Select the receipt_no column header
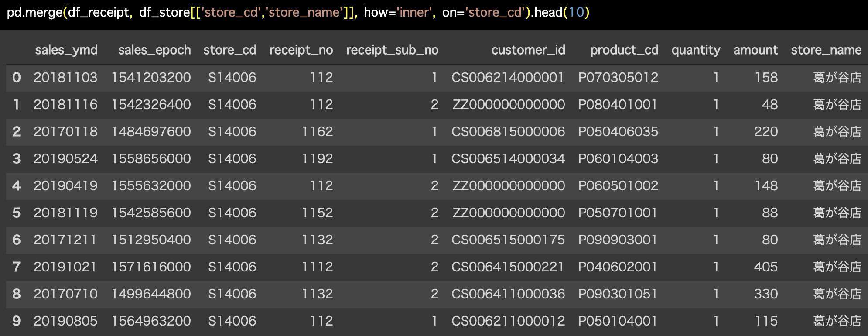The width and height of the screenshot is (868, 336). (301, 50)
